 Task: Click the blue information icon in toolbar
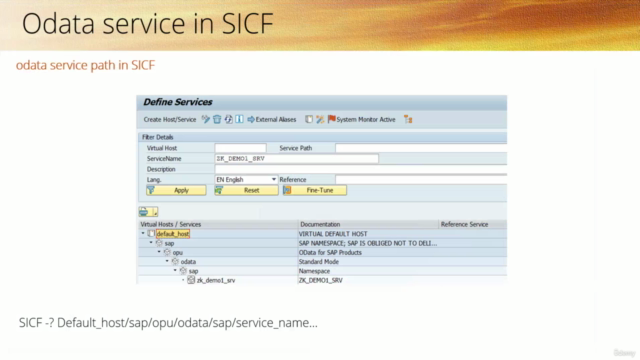tap(240, 119)
